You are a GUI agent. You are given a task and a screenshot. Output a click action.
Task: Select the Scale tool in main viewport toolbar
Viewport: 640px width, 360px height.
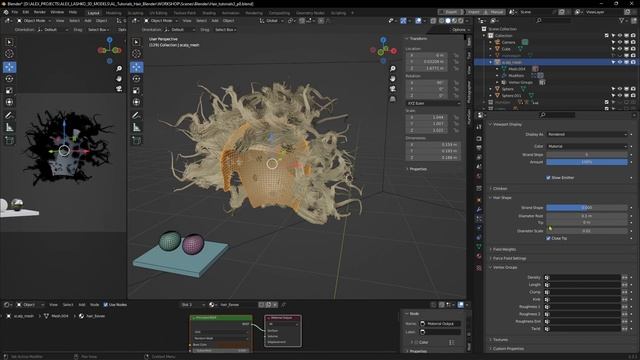136,91
